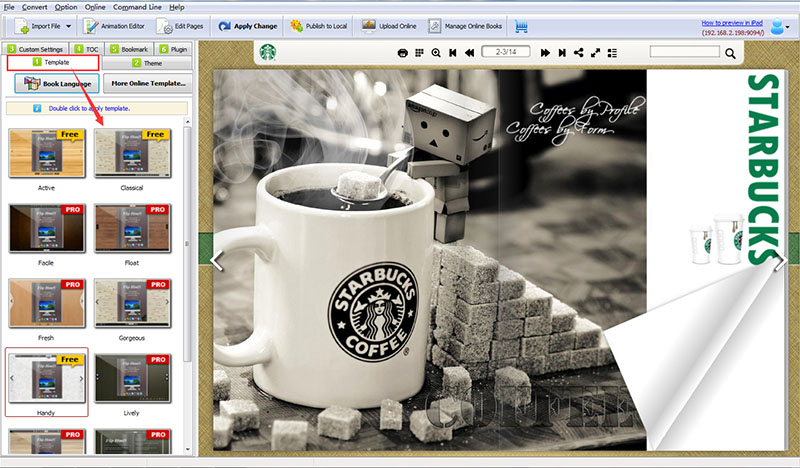Go to the next page

(546, 53)
